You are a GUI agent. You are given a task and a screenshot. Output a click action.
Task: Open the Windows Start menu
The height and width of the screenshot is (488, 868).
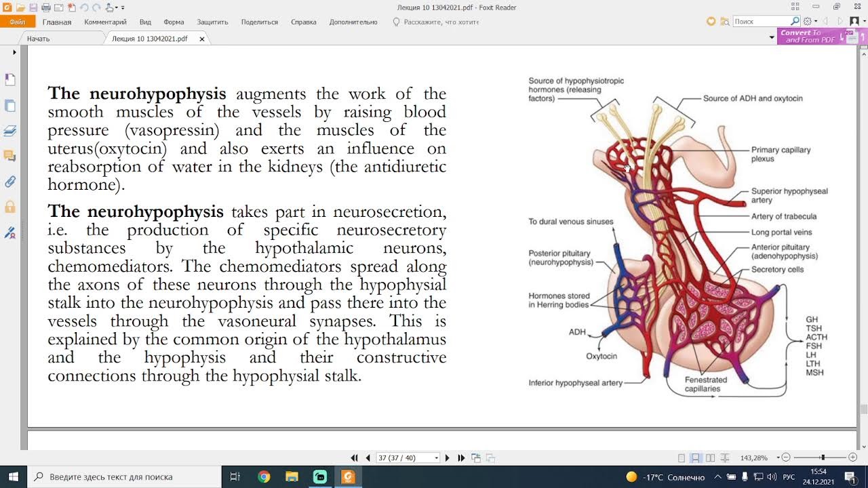pos(13,476)
